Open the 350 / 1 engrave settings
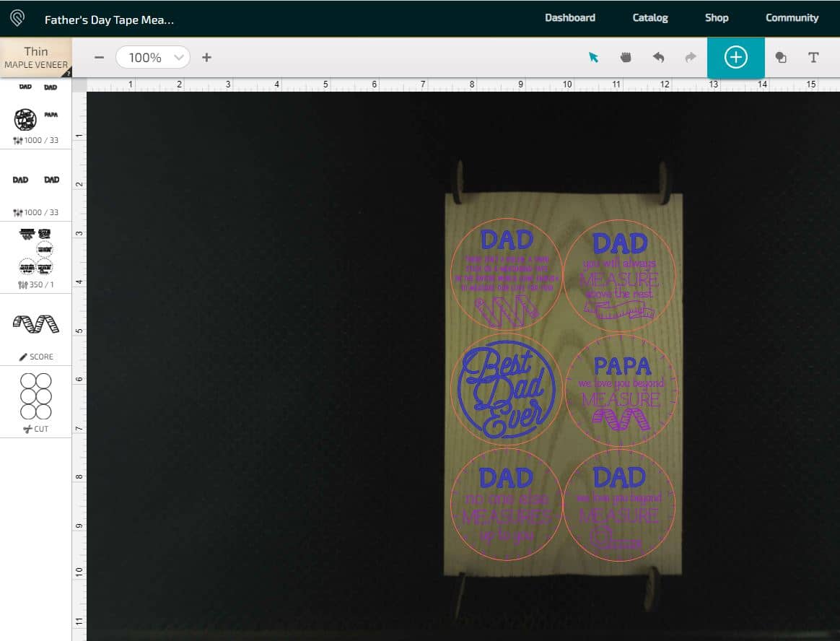The image size is (840, 641). (36, 284)
